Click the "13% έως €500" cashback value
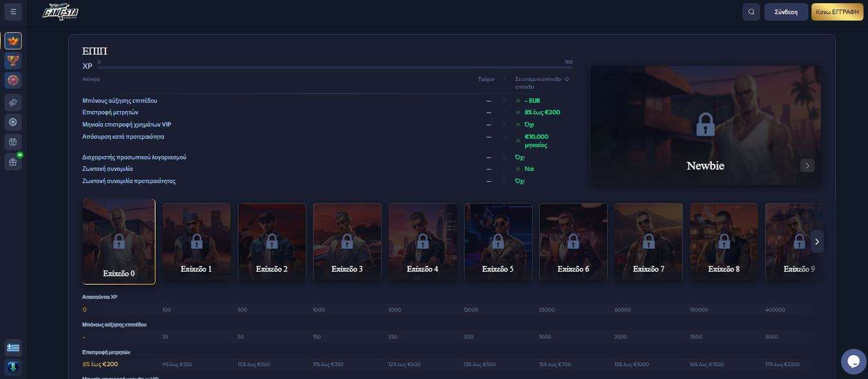Viewport: 868px width, 379px height. coord(481,364)
